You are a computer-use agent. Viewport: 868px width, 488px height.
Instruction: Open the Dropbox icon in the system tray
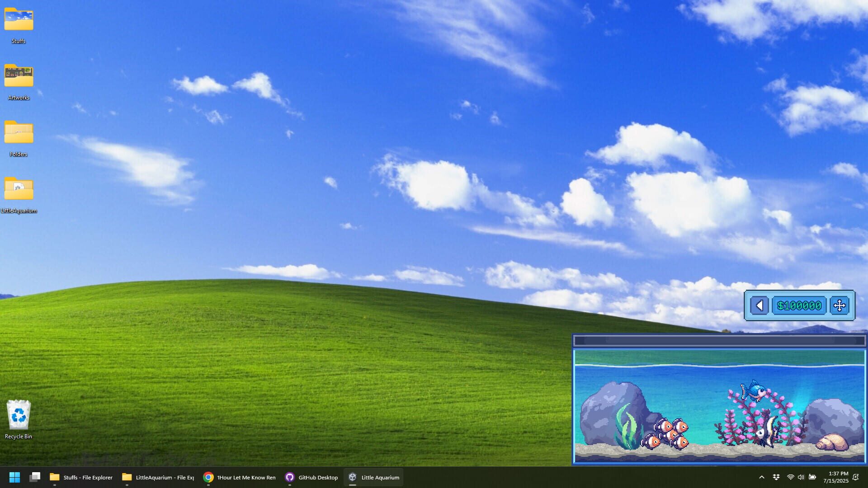tap(776, 477)
